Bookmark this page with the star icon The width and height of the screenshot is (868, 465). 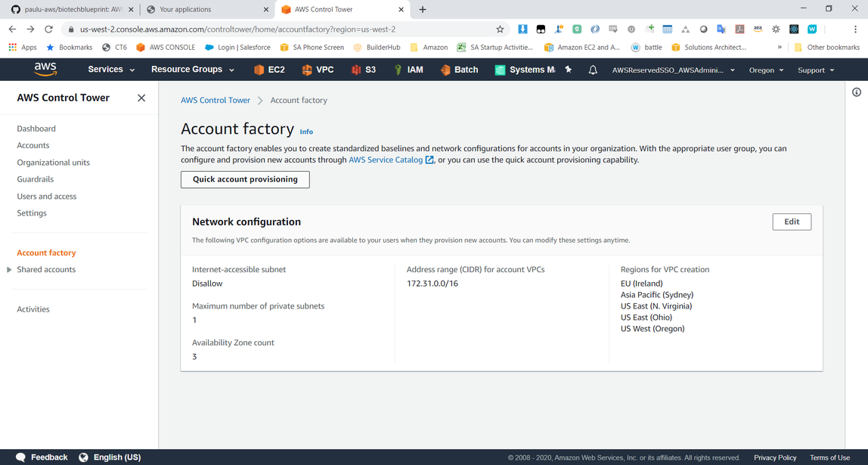pyautogui.click(x=500, y=29)
